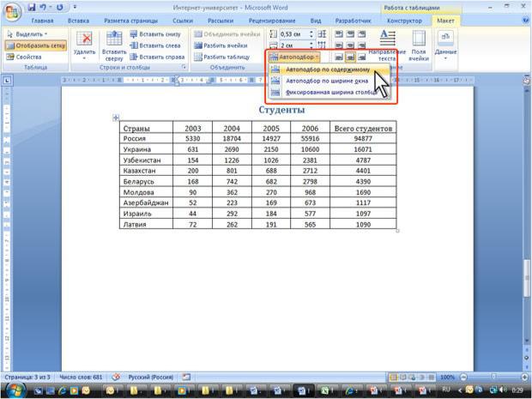Viewport: 532px width, 399px height.
Task: Choose Автоподбор по содержимому
Action: [329, 70]
